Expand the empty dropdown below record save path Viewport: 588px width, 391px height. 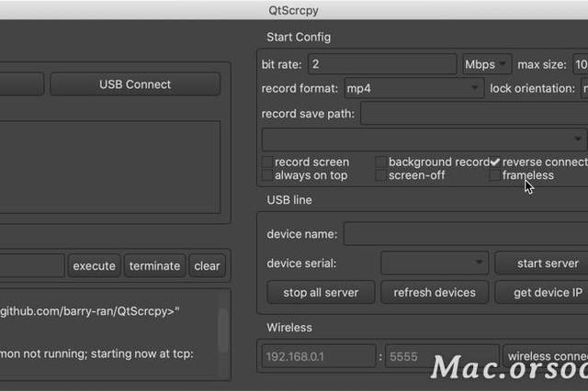pyautogui.click(x=424, y=140)
